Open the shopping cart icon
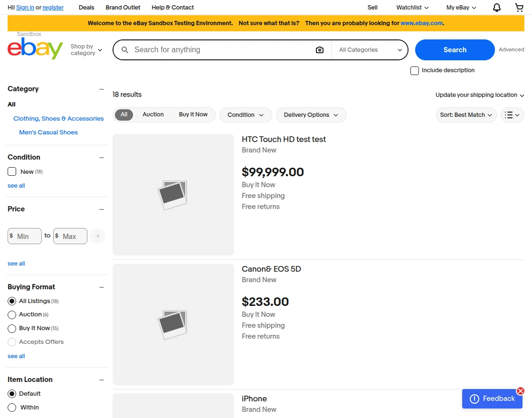This screenshot has width=532, height=418. tap(519, 8)
